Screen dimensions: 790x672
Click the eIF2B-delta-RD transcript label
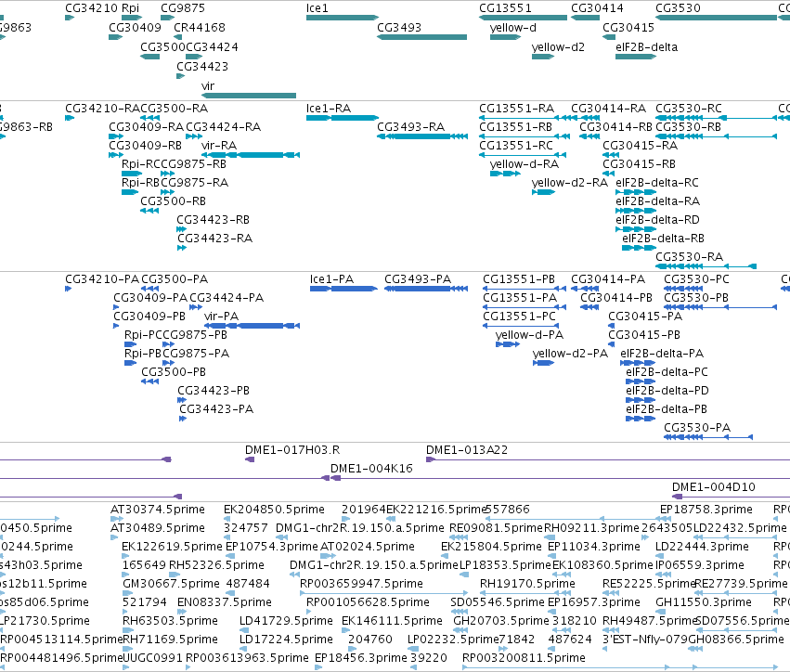click(657, 220)
